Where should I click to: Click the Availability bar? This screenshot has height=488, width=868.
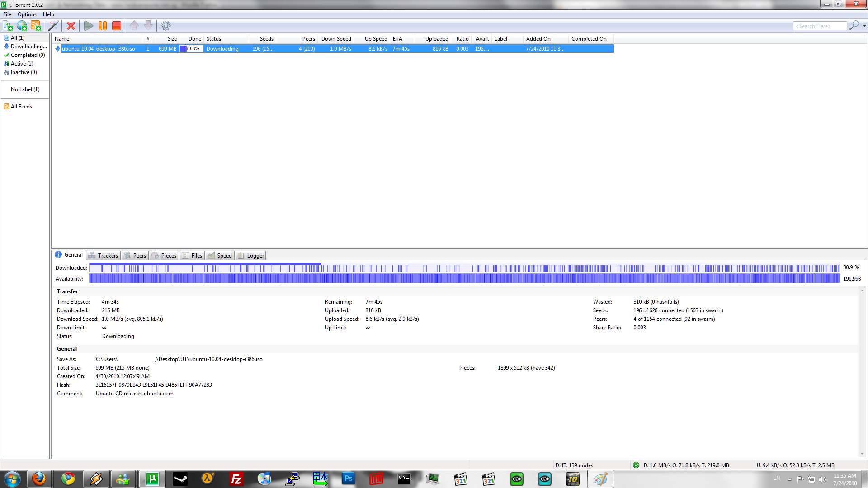click(464, 279)
